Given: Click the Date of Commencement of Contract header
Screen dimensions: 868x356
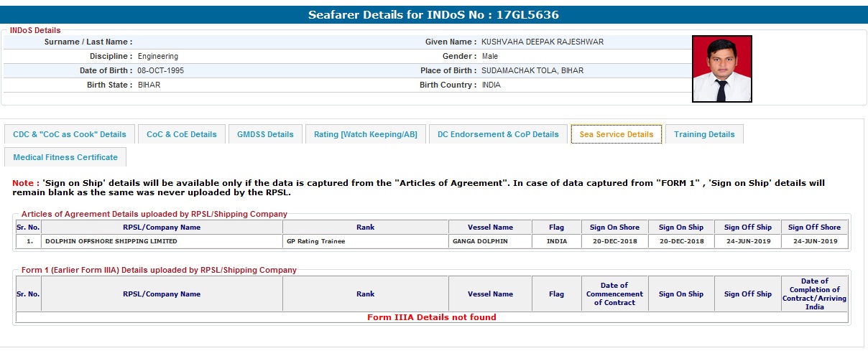Looking at the screenshot, I should [614, 294].
